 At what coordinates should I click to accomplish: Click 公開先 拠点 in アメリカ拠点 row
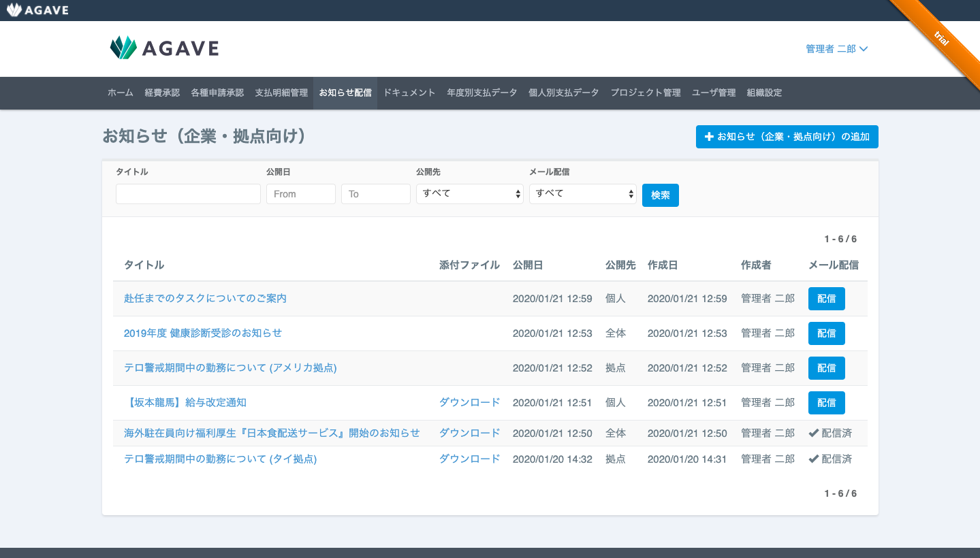click(x=616, y=368)
